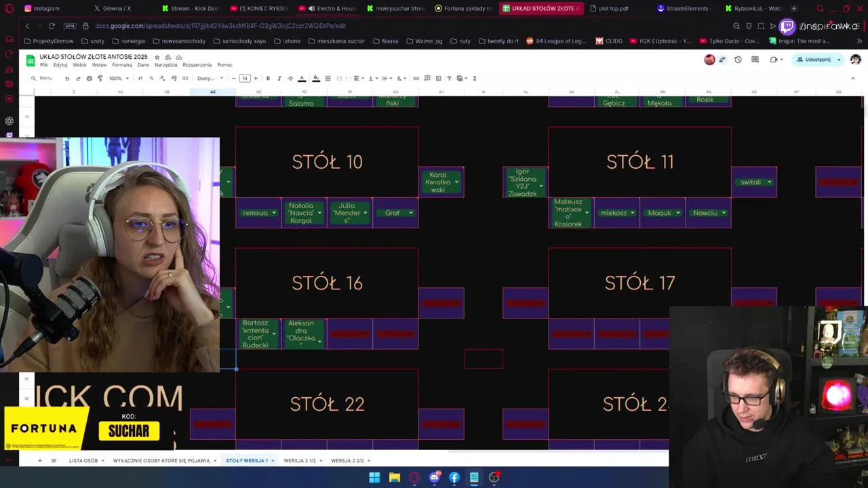Open vertical align dropdown
Screen dimensions: 868x488
tap(372, 79)
